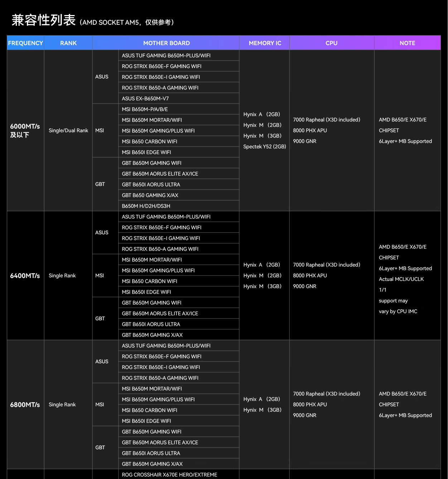Click GBT B650M AORUS ELITE AX/ICE in 6800MT/s section

click(x=179, y=442)
